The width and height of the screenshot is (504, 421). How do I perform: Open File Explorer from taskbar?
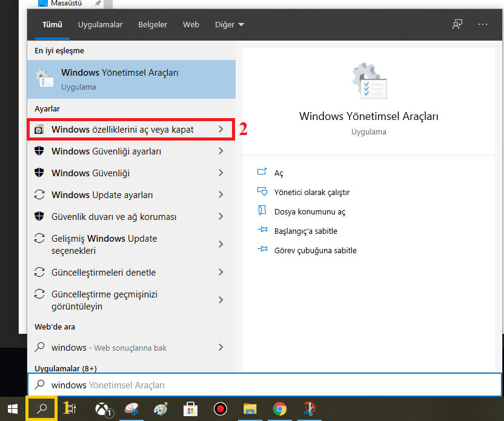click(250, 409)
